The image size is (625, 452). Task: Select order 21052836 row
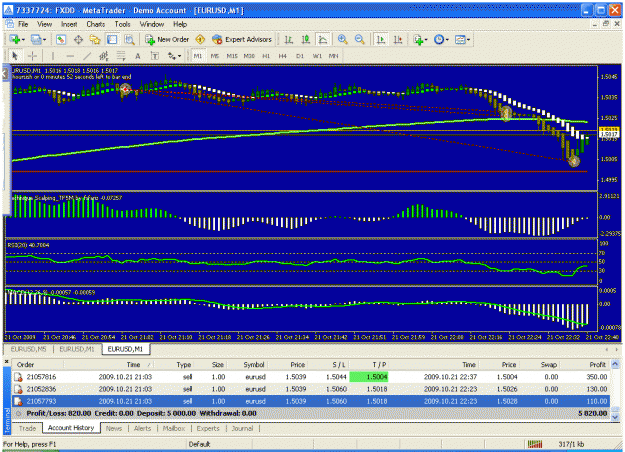tap(311, 389)
